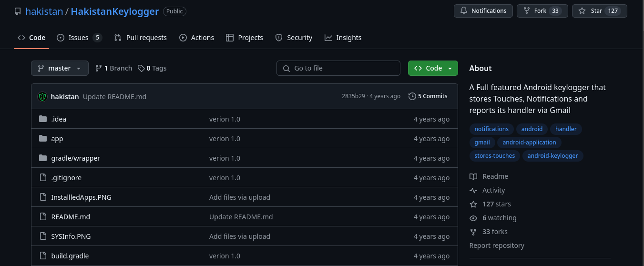Open Add files via upload commit for SYSInfo.PNG
Viewport: 644px width, 266px height.
240,236
